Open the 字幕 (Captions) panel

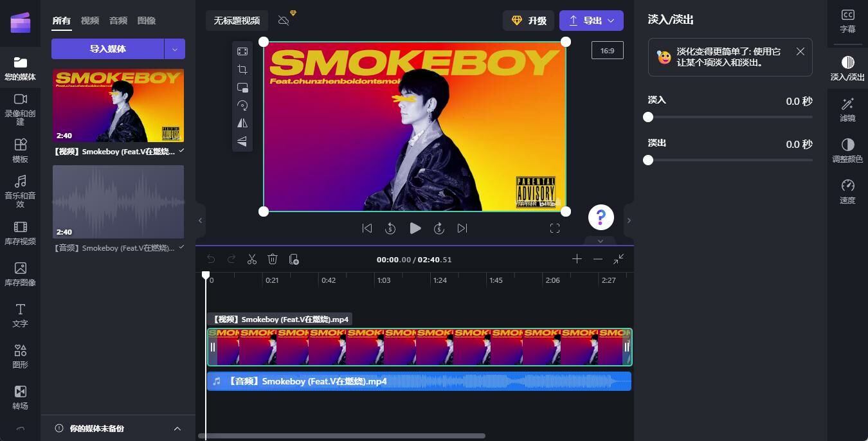pos(847,21)
